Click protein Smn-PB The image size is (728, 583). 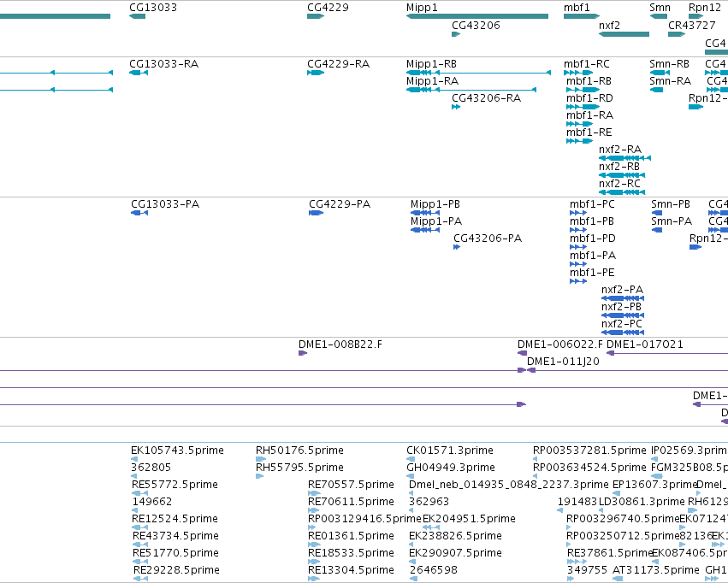click(656, 213)
